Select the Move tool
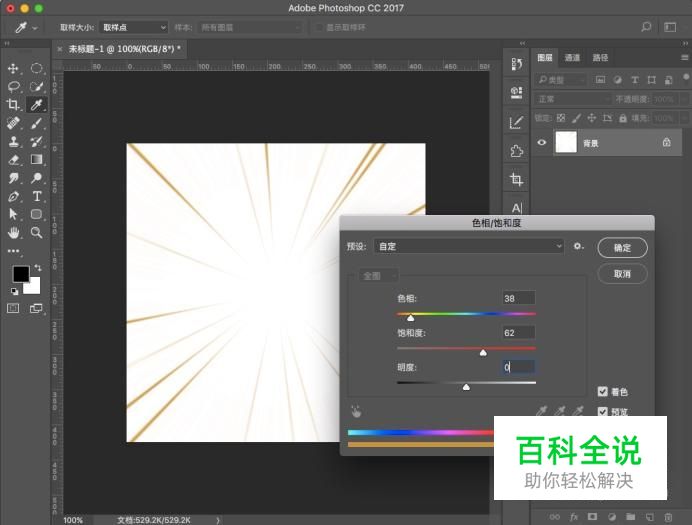This screenshot has height=525, width=692. 13,68
